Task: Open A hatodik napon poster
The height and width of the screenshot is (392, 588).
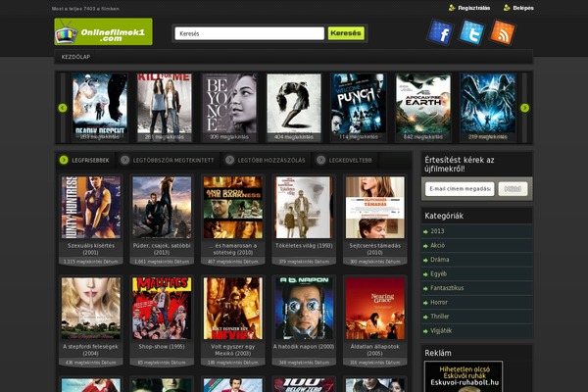Action: coord(304,309)
